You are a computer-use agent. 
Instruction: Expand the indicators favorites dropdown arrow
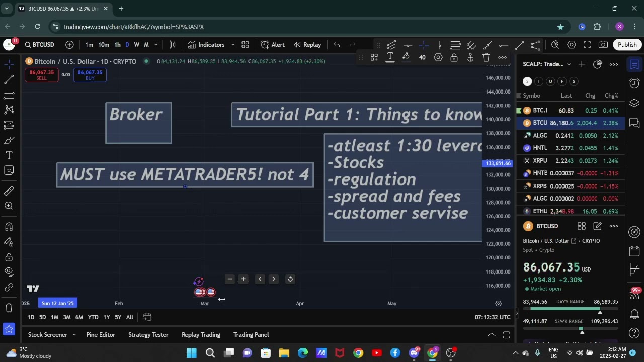click(x=232, y=45)
